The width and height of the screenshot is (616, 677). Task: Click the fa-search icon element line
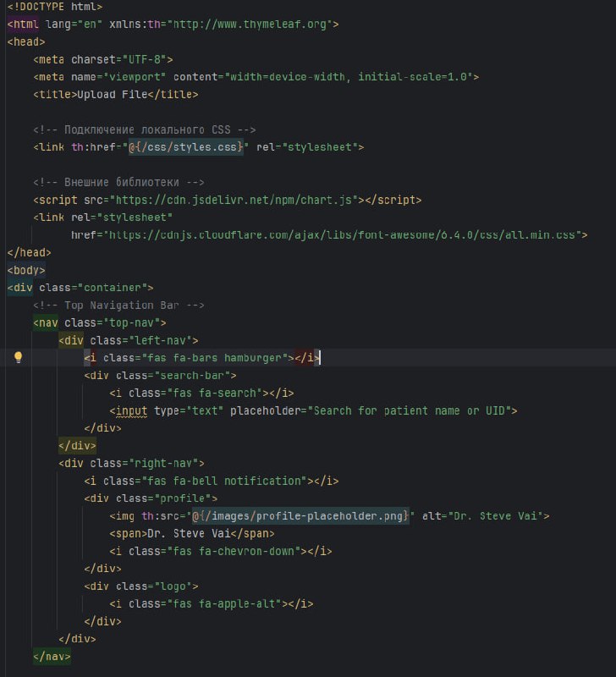(x=201, y=394)
